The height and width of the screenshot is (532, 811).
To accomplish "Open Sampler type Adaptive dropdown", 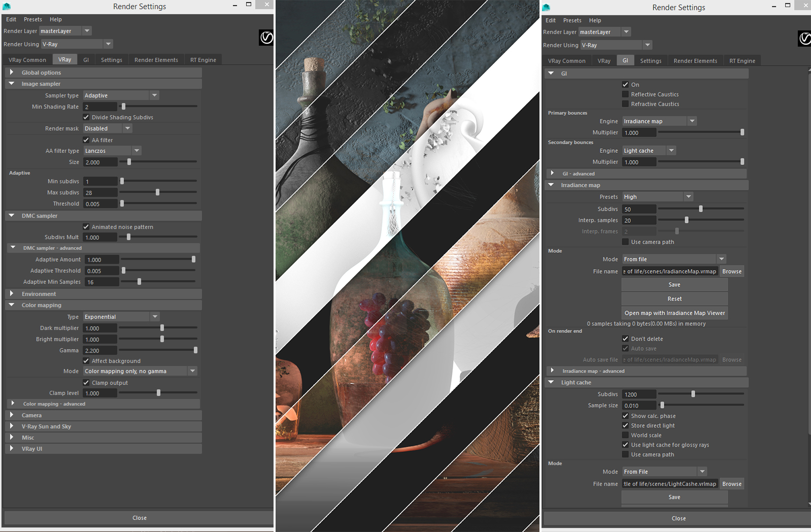I will [x=121, y=95].
